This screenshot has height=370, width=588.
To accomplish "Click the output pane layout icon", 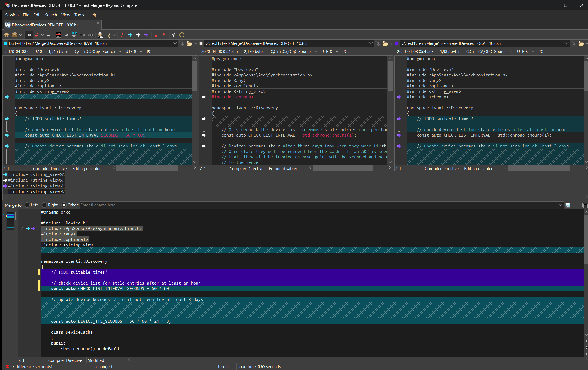I will coord(585,205).
